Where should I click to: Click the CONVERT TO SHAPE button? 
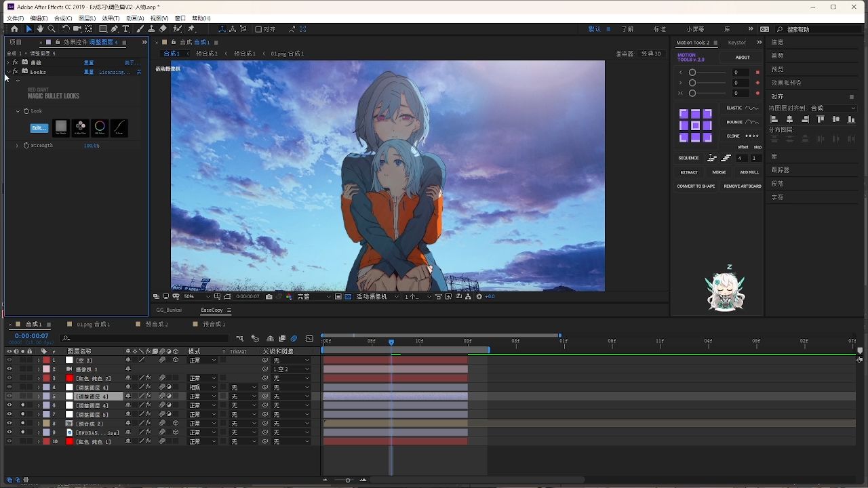tap(696, 186)
